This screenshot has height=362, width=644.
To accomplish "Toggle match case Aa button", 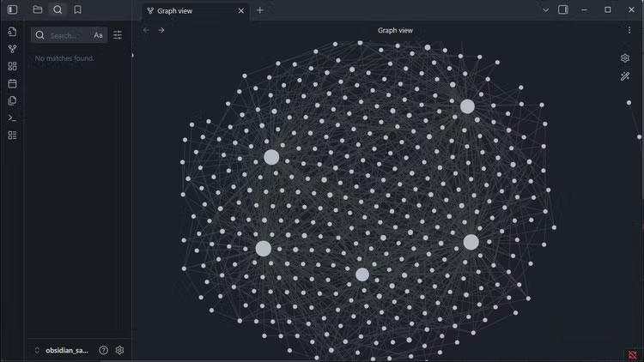I will coord(98,35).
